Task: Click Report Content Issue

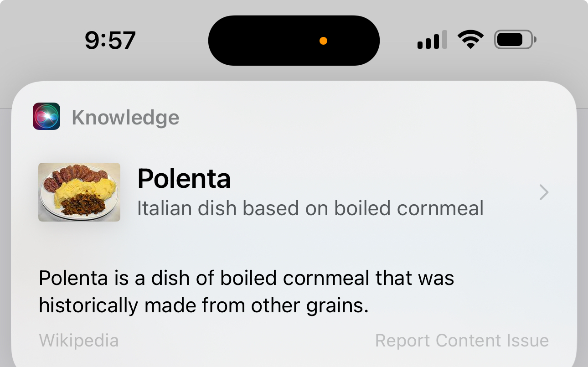Action: (x=462, y=341)
